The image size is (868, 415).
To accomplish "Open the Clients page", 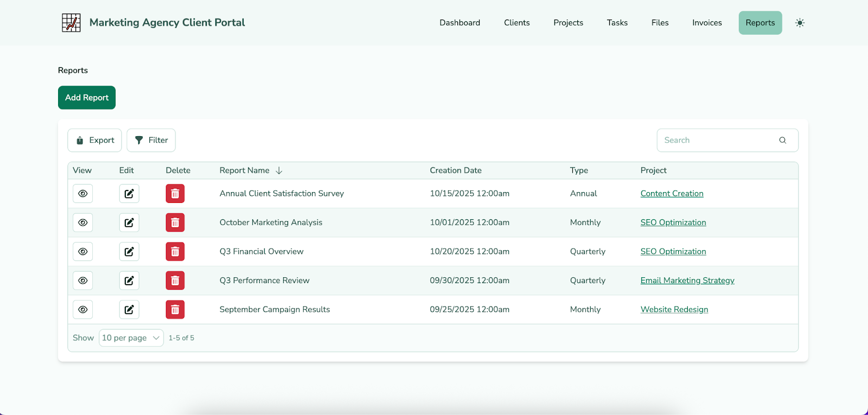I will point(516,23).
